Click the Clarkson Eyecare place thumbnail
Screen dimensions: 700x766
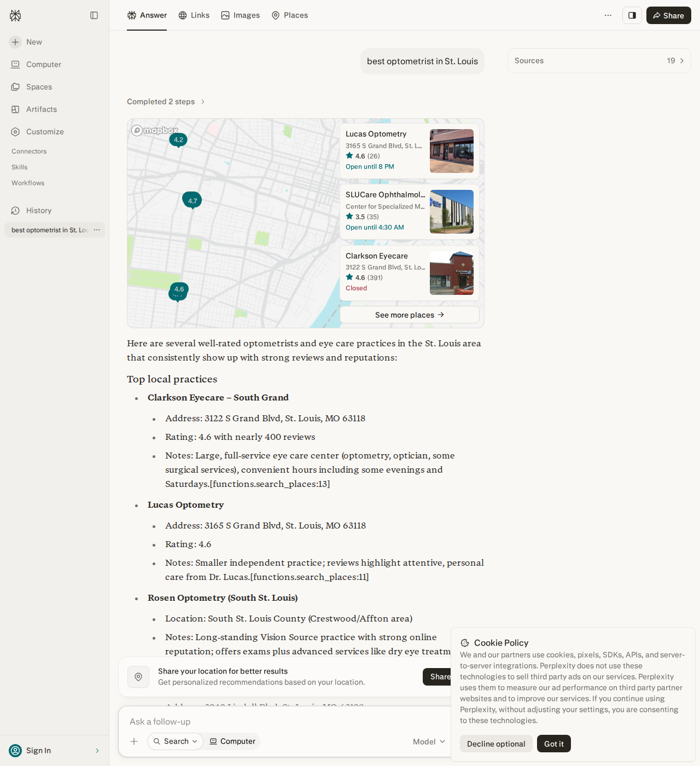452,273
